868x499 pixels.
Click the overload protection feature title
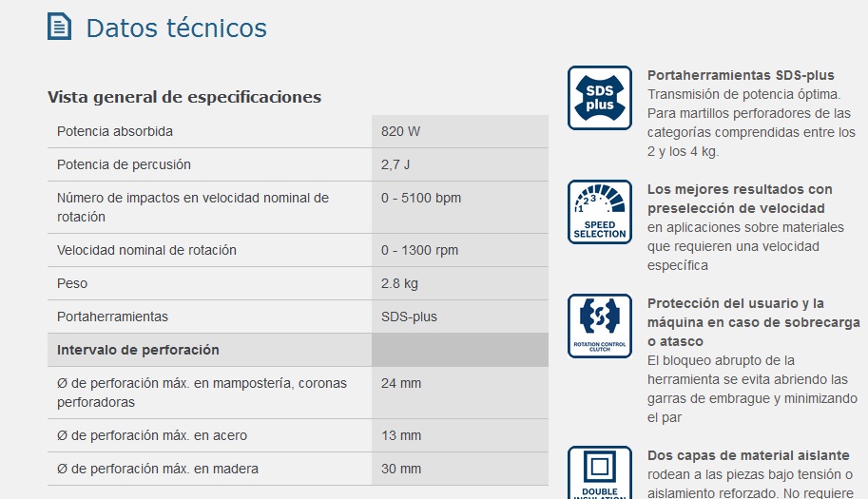[x=753, y=321]
